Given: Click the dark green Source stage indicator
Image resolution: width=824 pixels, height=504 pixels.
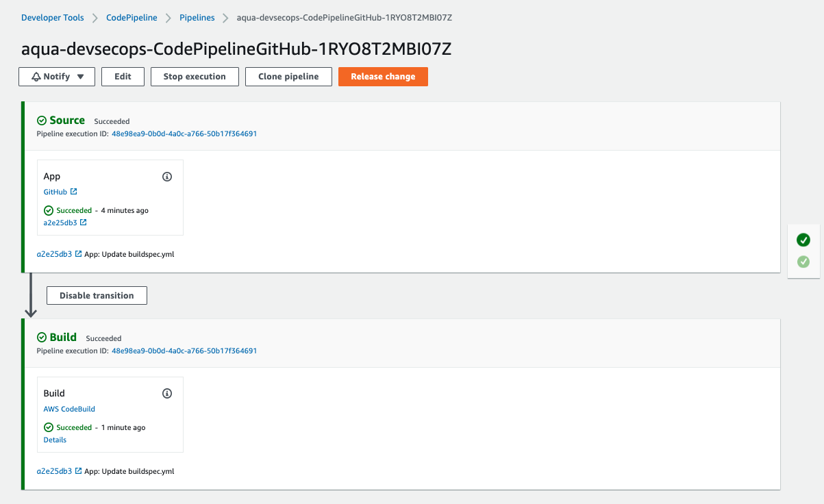Looking at the screenshot, I should pyautogui.click(x=803, y=240).
